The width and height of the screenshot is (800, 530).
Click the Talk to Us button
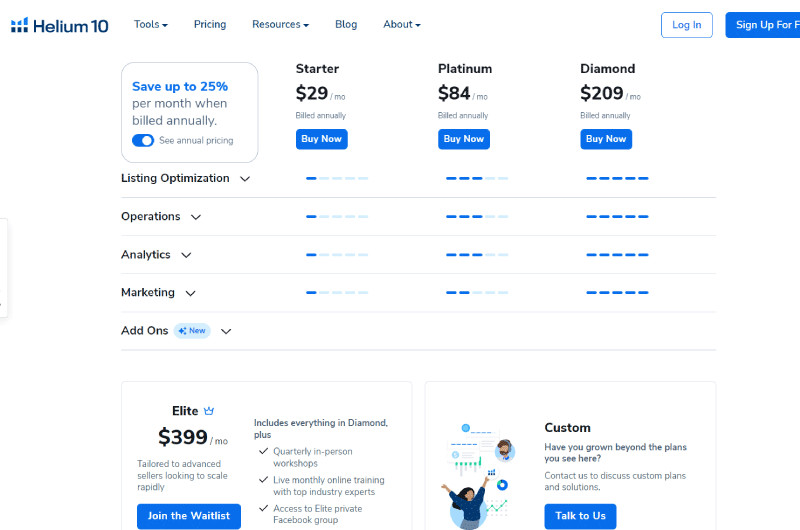click(x=580, y=516)
